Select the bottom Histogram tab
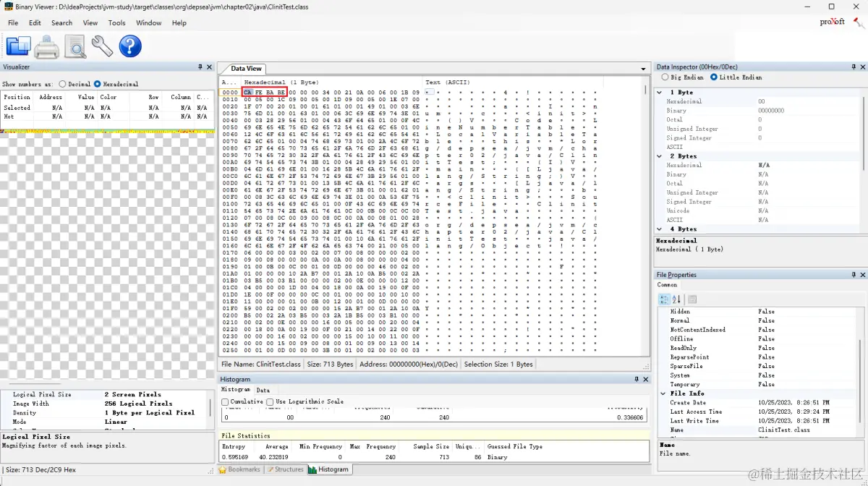The width and height of the screenshot is (868, 486). 328,469
